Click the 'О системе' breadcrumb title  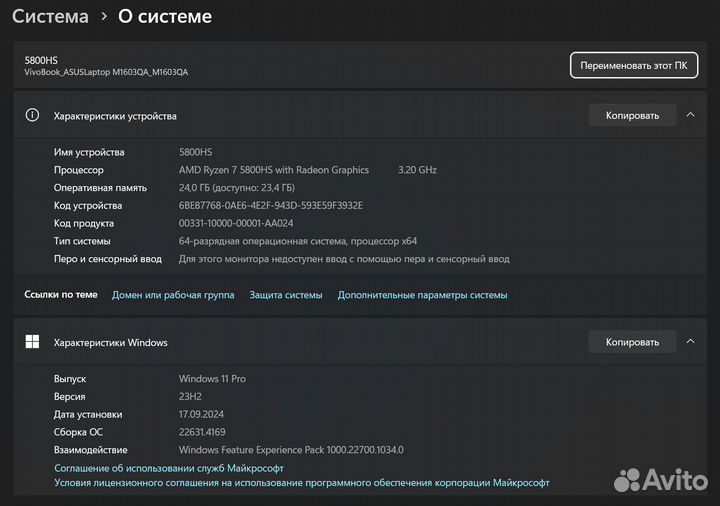point(165,17)
